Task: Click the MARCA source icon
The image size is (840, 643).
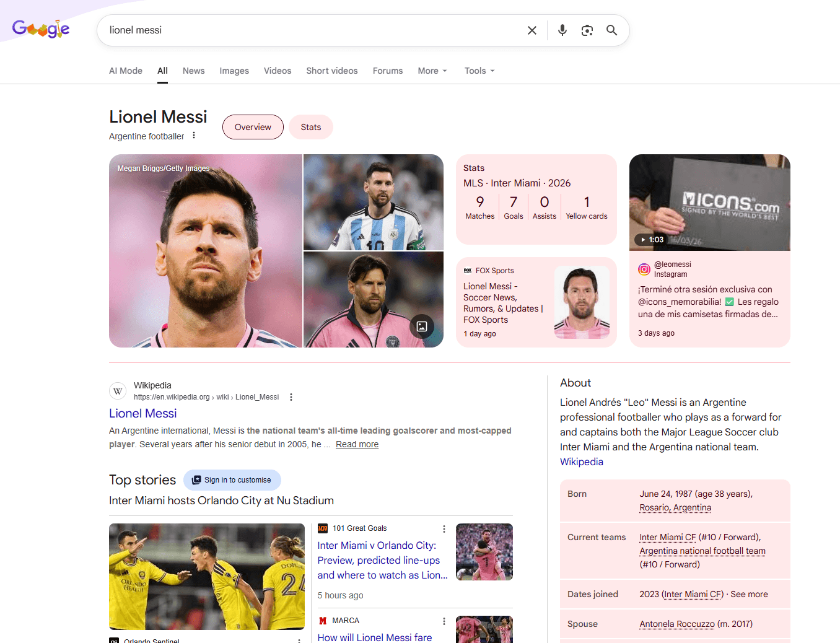Action: point(323,621)
